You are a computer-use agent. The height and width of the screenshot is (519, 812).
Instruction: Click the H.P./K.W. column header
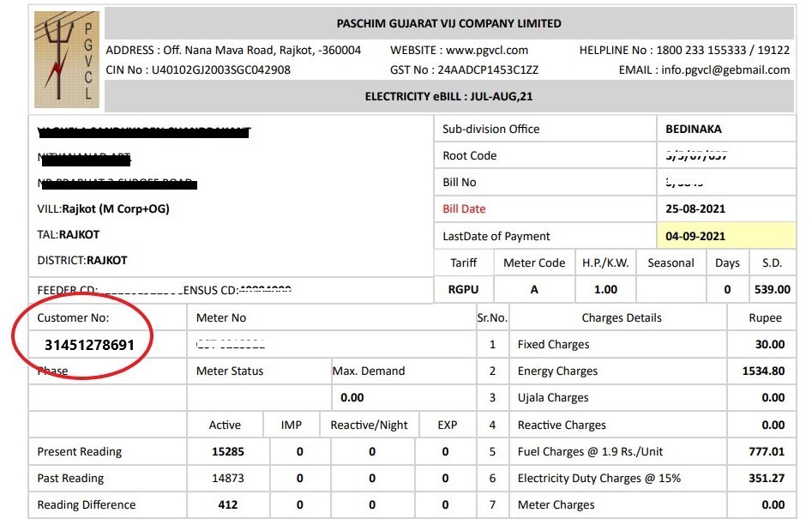click(x=605, y=263)
